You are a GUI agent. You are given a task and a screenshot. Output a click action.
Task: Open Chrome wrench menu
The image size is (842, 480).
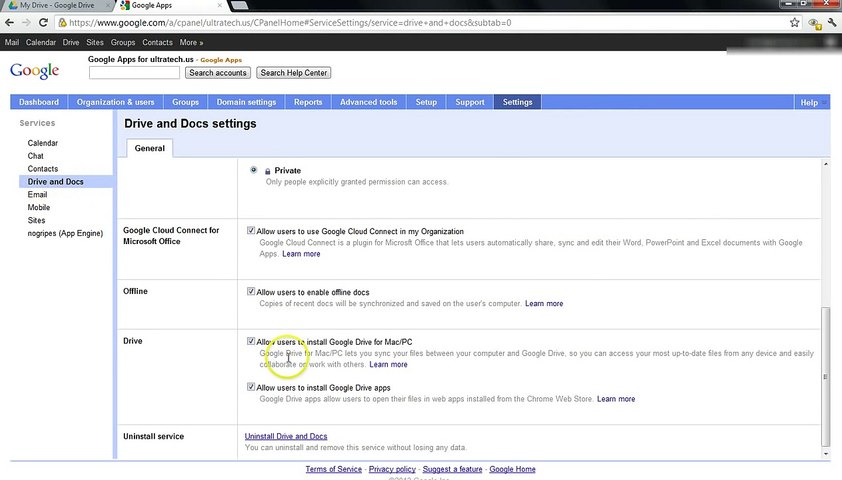coord(832,23)
